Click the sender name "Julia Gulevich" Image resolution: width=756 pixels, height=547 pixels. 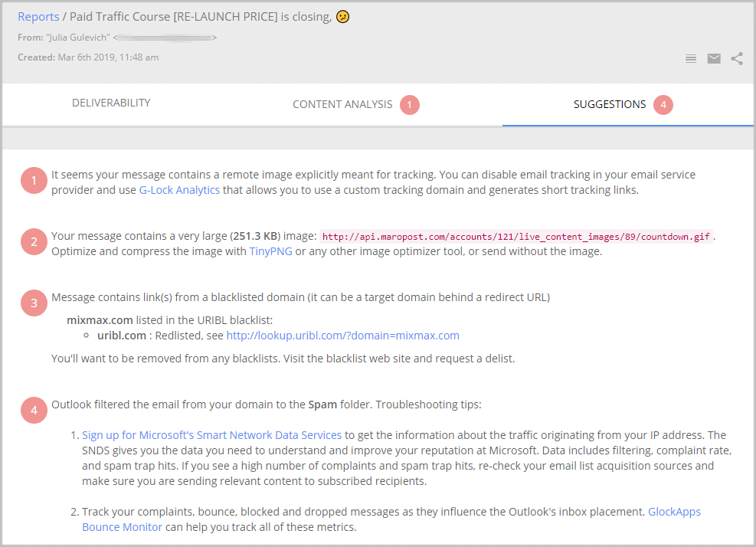(x=77, y=38)
